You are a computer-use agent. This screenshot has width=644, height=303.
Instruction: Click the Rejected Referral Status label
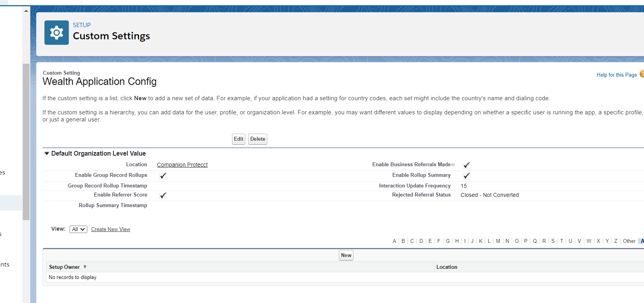click(x=421, y=195)
